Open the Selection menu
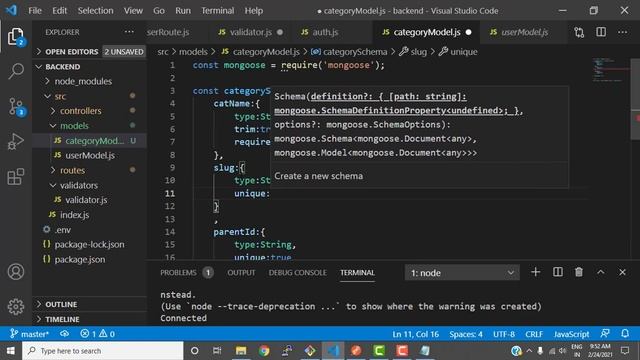Viewport: 640px width, 360px height. click(x=96, y=11)
